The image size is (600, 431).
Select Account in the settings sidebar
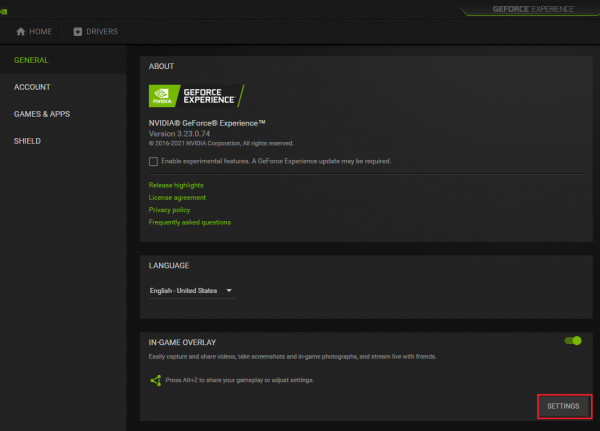point(32,87)
